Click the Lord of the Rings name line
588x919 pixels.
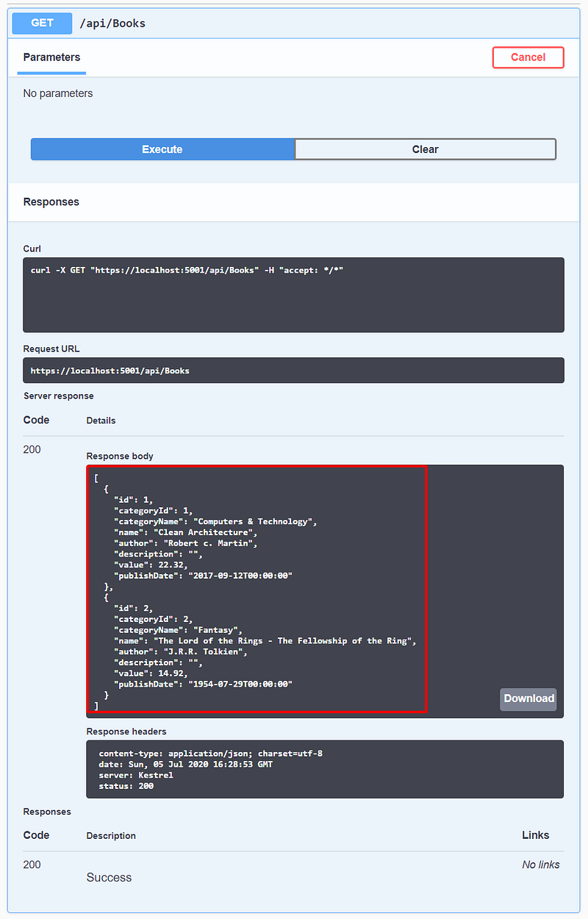click(265, 641)
